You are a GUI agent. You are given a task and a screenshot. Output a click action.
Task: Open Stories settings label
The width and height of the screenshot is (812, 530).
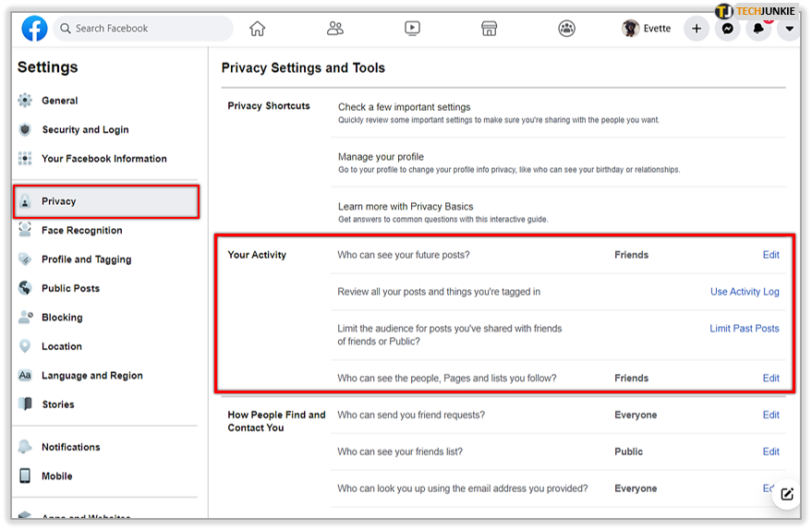tap(58, 404)
